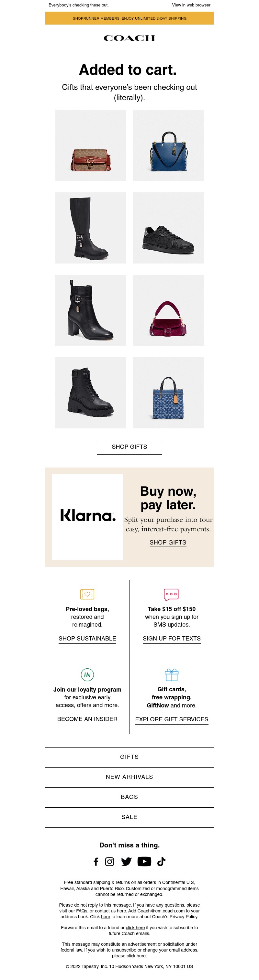Open the Facebook social icon
This screenshot has width=259, height=980.
click(96, 862)
